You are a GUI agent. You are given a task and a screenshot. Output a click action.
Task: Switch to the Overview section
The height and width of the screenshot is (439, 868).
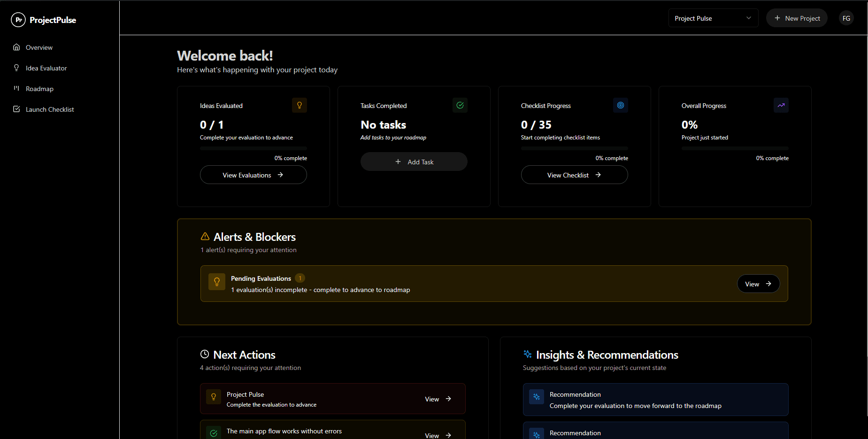pyautogui.click(x=39, y=47)
